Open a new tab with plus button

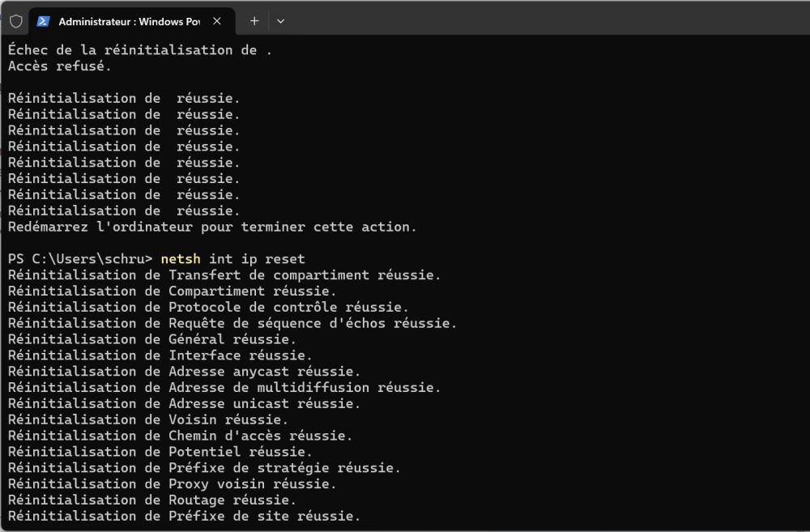tap(254, 21)
